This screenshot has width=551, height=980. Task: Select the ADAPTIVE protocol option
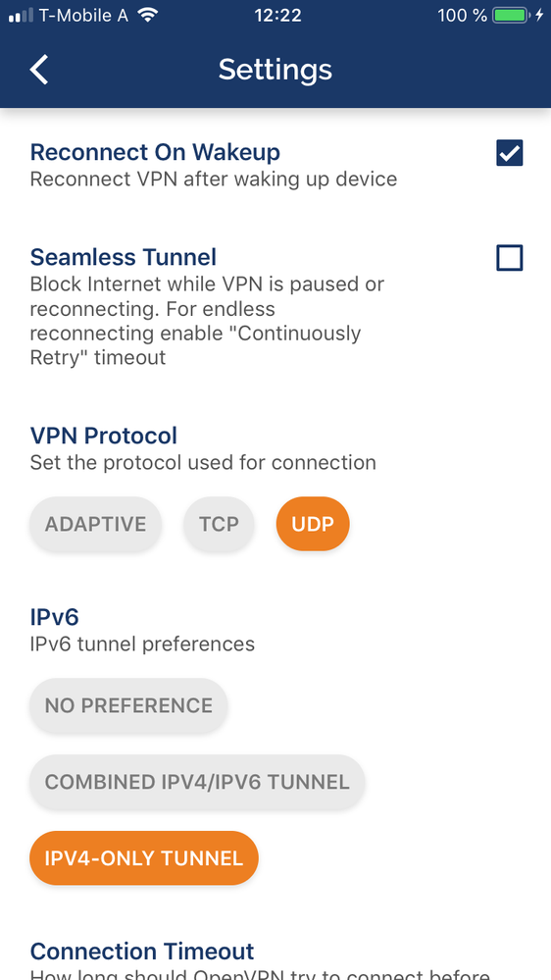click(x=95, y=524)
